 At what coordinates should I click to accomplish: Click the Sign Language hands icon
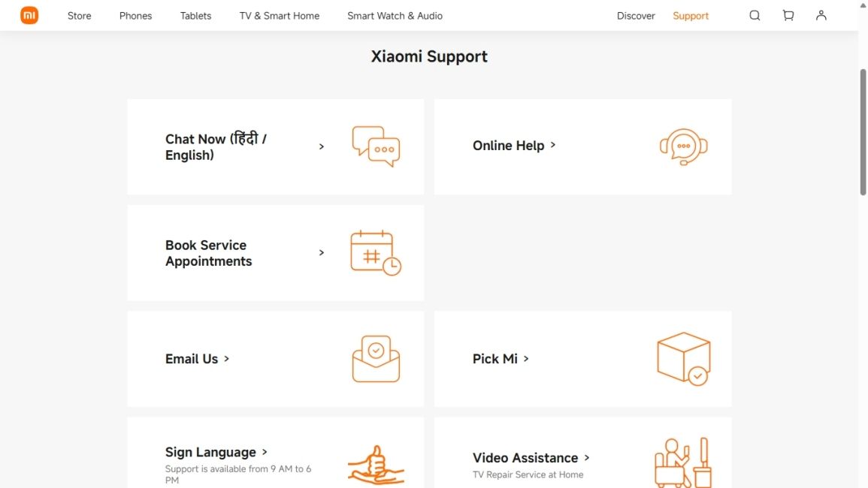tap(376, 465)
